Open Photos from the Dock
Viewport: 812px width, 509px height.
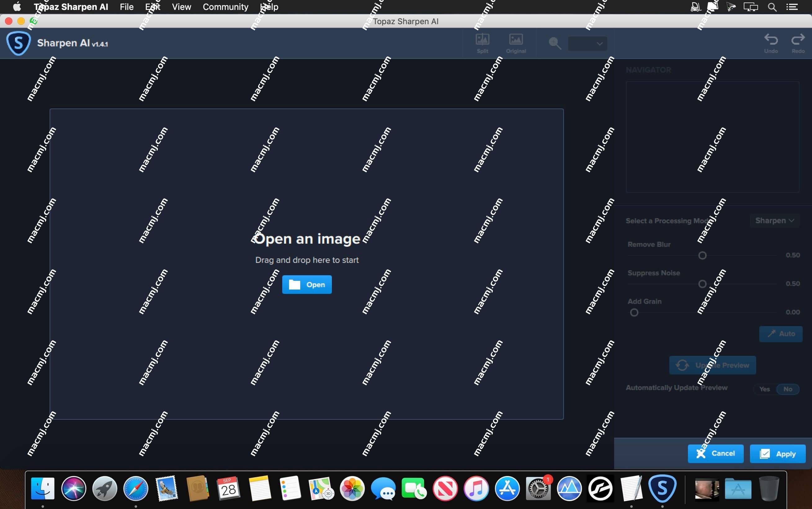(352, 489)
